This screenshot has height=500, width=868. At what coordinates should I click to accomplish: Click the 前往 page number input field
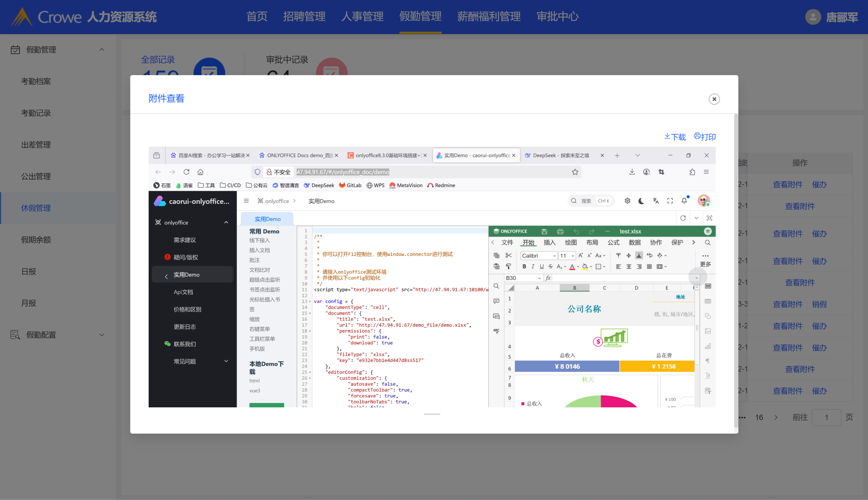826,417
